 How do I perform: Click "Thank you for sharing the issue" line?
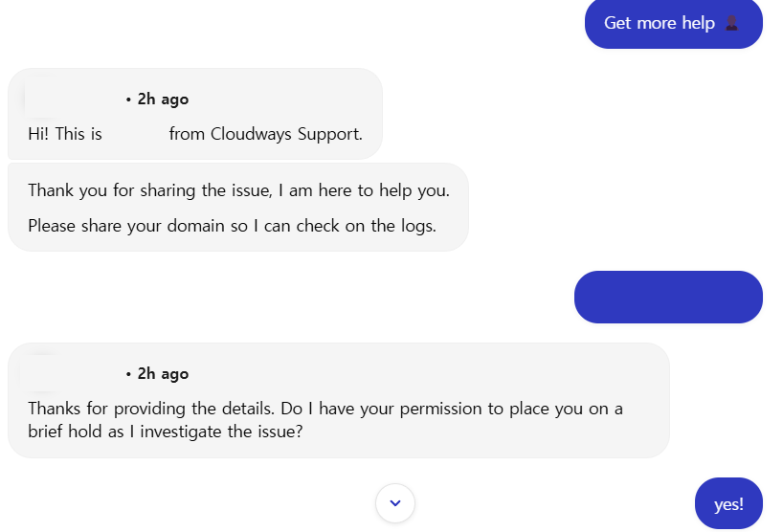[151, 190]
